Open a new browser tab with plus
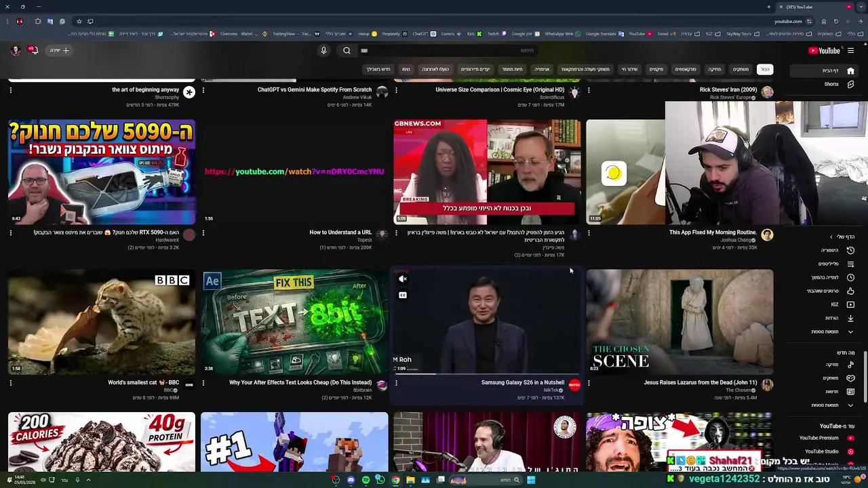 tap(769, 7)
